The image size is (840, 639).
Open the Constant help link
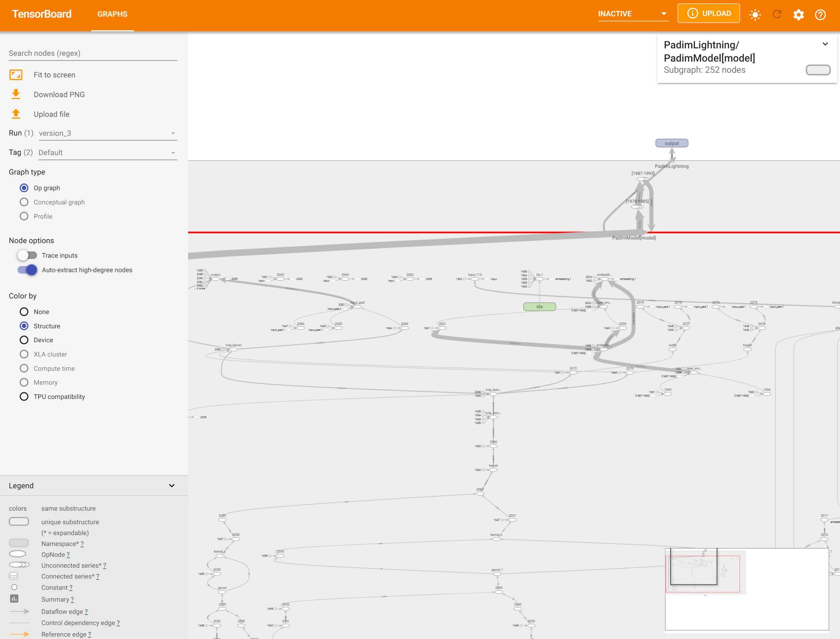71,588
